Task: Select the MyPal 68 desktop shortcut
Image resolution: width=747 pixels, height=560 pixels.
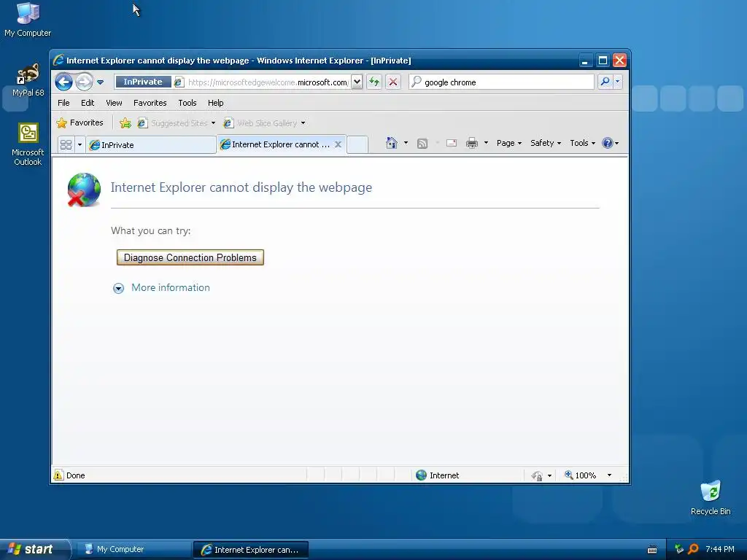Action: (28, 80)
